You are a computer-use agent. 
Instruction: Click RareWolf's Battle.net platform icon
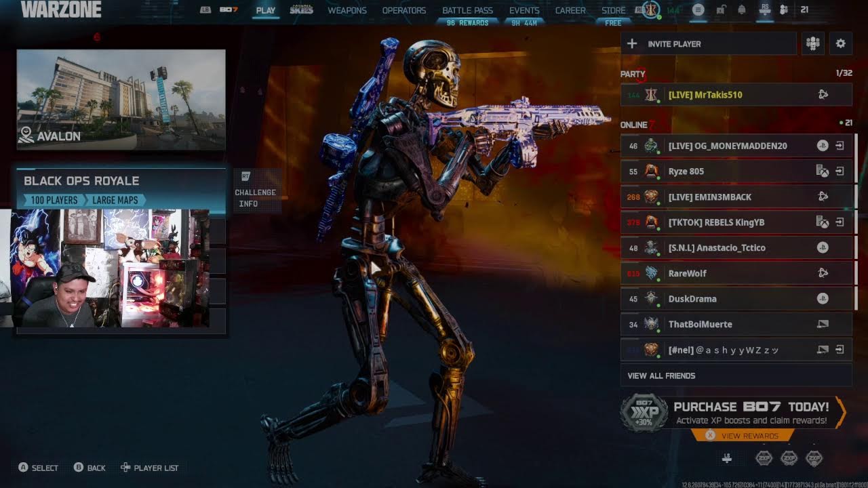pyautogui.click(x=823, y=273)
